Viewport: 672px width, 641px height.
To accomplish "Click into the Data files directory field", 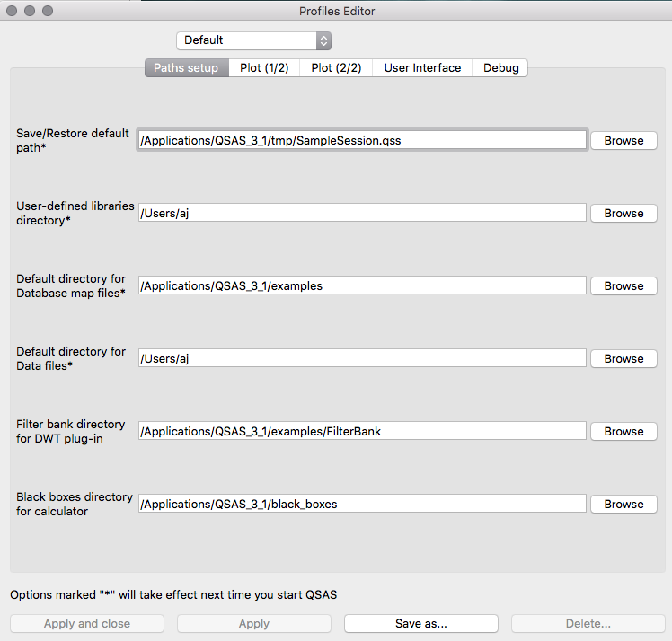I will pos(362,359).
